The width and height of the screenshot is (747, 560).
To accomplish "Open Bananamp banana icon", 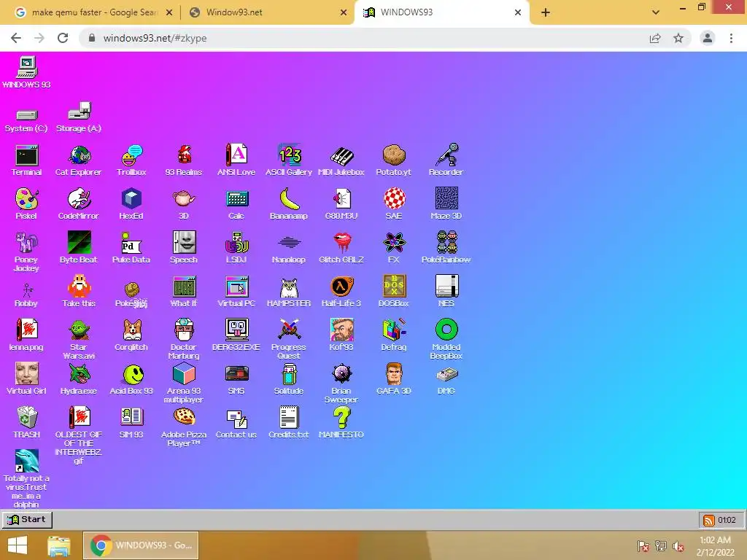I will [289, 204].
